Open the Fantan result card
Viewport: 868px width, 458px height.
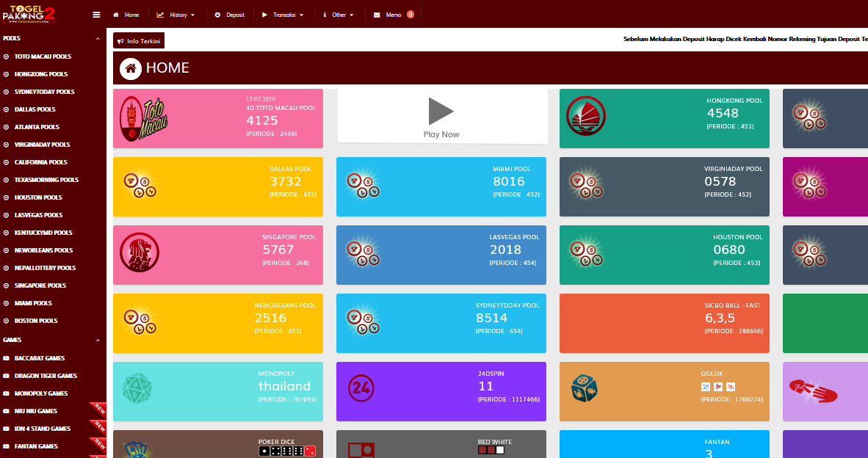pos(665,444)
